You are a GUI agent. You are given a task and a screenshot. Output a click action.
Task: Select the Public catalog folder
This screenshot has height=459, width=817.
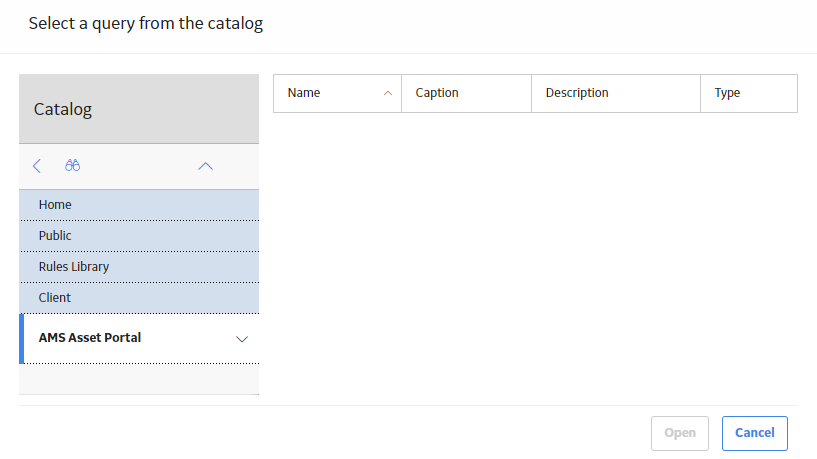pos(139,236)
